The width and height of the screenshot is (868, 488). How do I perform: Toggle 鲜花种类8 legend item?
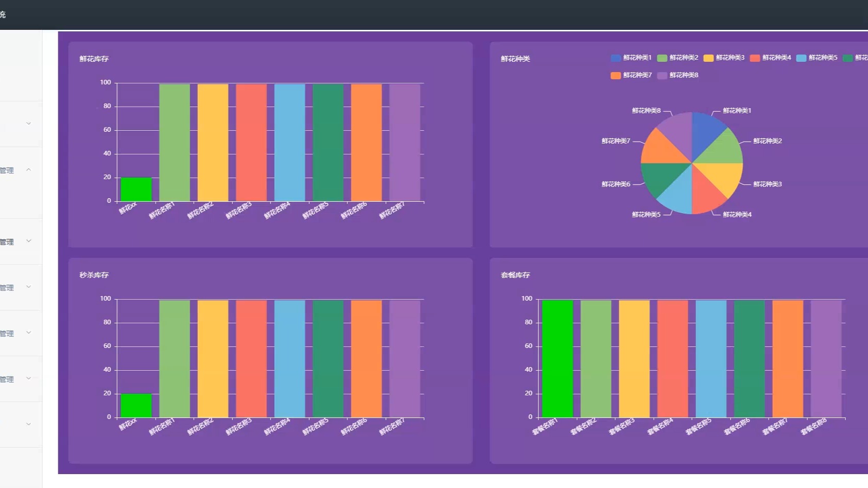[x=677, y=75]
